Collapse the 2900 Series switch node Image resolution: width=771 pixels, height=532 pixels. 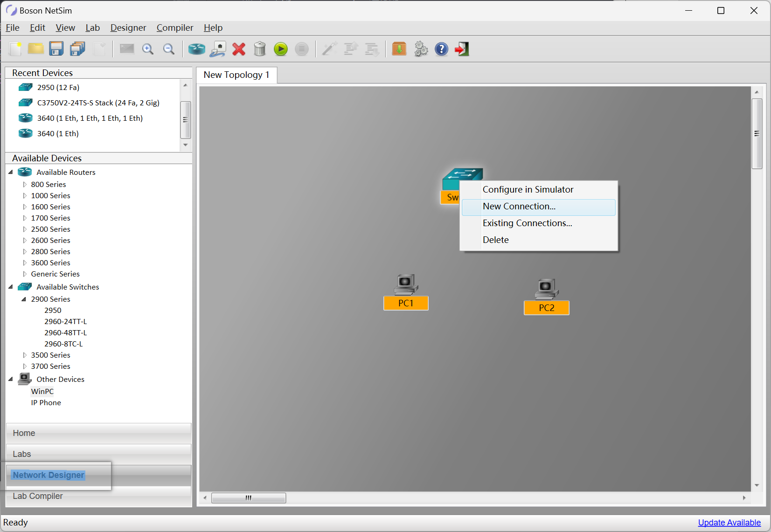[x=24, y=299]
